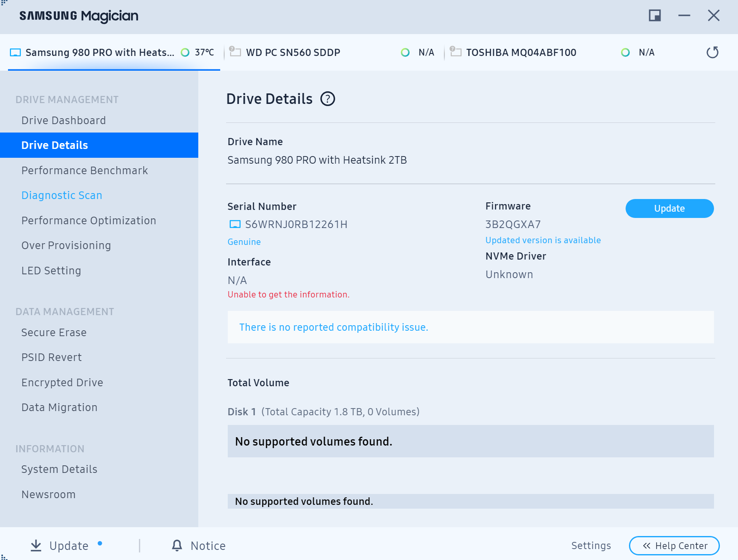Screen dimensions: 738x560
Task: Open Diagnostic Scan page
Action: click(99, 195)
